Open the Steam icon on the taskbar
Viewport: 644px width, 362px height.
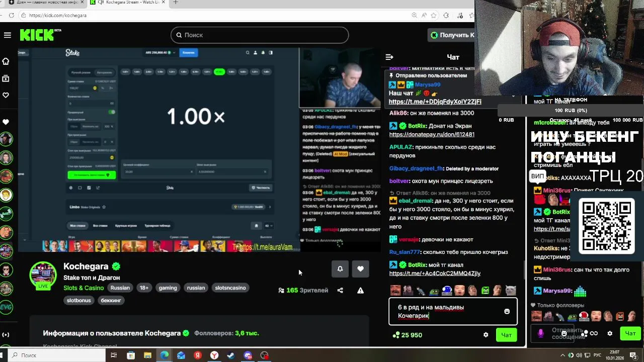pos(231,355)
